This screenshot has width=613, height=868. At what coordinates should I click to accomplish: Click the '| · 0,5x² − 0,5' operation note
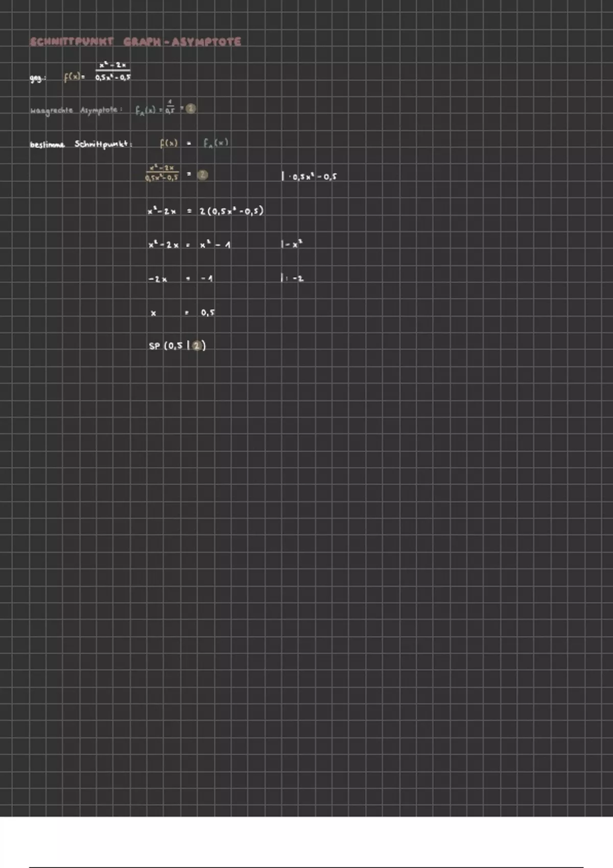[x=309, y=177]
